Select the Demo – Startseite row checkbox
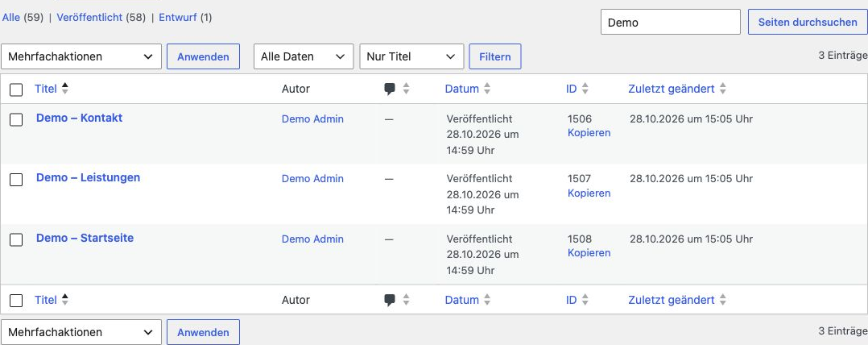This screenshot has width=868, height=345. coord(16,239)
